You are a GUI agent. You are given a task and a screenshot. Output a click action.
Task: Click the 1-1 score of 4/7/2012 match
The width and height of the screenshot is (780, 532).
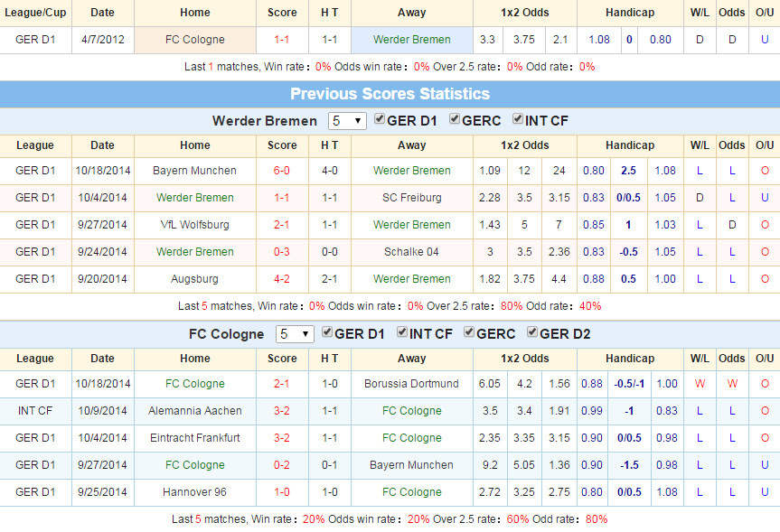[x=282, y=40]
